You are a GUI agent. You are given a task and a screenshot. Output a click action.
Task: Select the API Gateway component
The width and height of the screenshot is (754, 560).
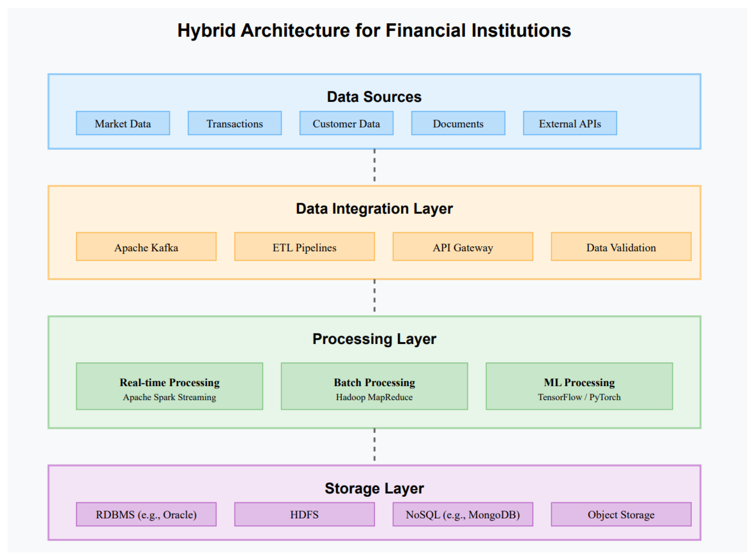coord(463,247)
